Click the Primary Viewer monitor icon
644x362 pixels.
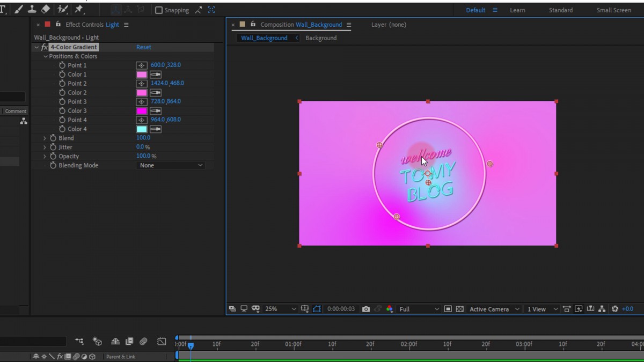(244, 309)
